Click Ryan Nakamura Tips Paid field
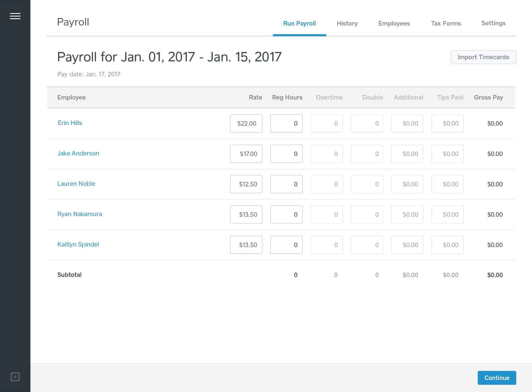Viewport: 532px width, 392px height. click(447, 214)
